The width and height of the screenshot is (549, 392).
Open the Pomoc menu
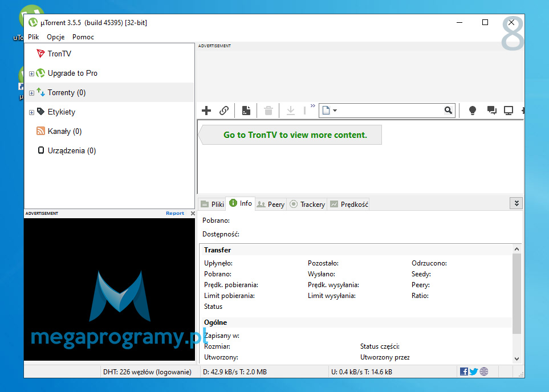(83, 36)
